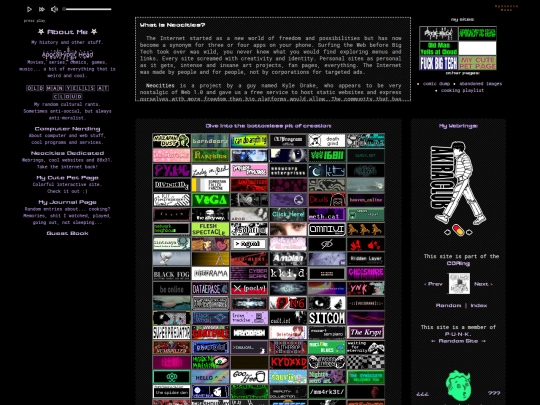Image resolution: width=540 pixels, height=405 pixels.
Task: Start the music with the play button
Action: (29, 9)
